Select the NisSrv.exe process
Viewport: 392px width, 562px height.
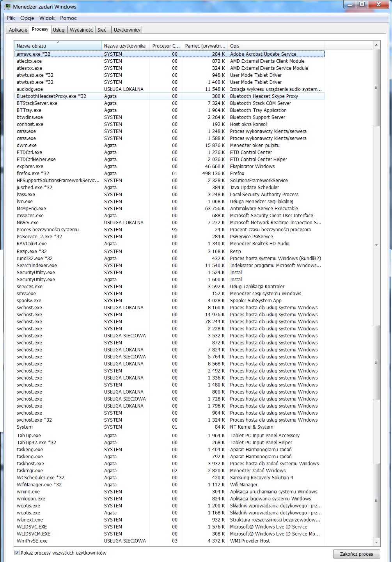pos(169,223)
